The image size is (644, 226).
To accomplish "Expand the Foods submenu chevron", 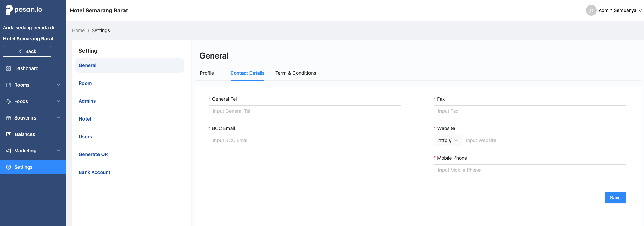I will point(58,101).
